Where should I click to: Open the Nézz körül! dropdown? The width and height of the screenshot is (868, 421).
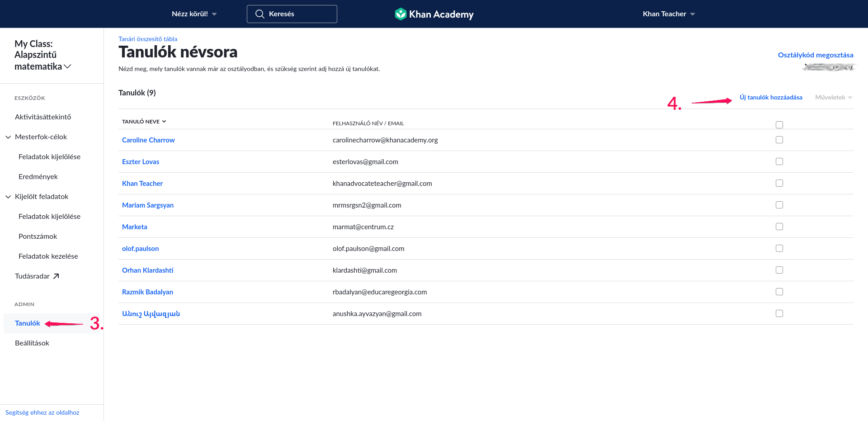pyautogui.click(x=194, y=14)
